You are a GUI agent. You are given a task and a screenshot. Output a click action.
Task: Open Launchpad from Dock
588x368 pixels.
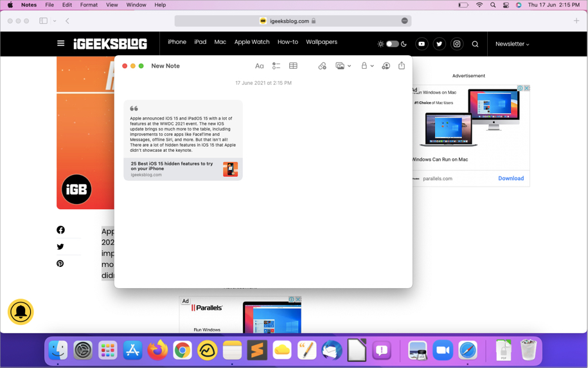point(107,351)
